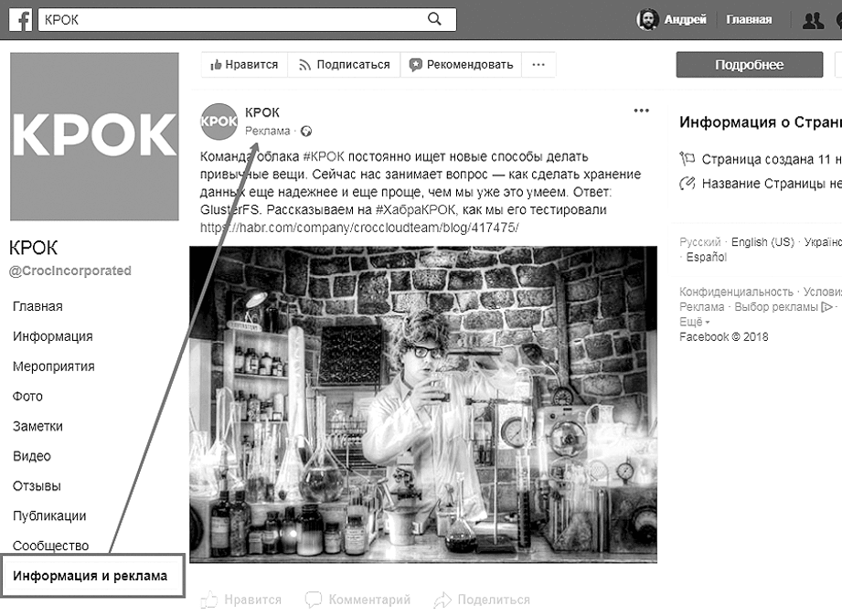
Task: Switch language to English (US)
Action: point(762,242)
